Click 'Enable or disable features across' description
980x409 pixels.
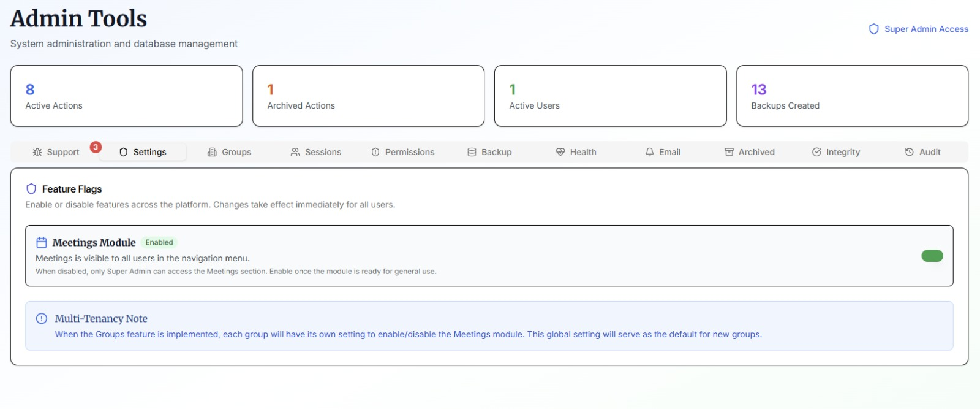(x=210, y=204)
